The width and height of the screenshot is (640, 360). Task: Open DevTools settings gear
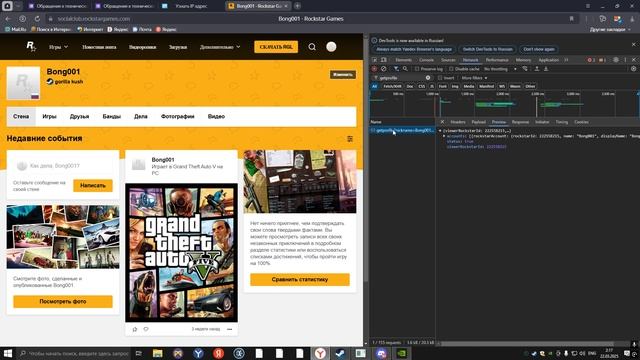click(x=616, y=60)
